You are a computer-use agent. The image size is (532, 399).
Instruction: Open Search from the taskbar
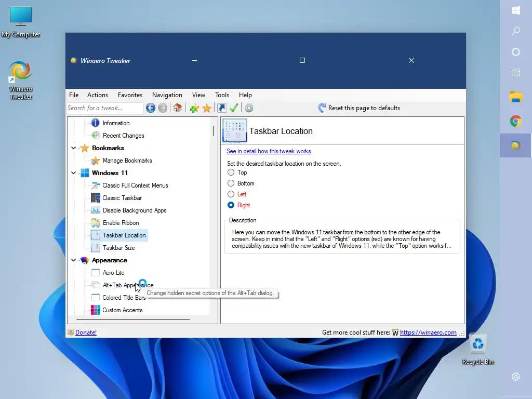[516, 31]
